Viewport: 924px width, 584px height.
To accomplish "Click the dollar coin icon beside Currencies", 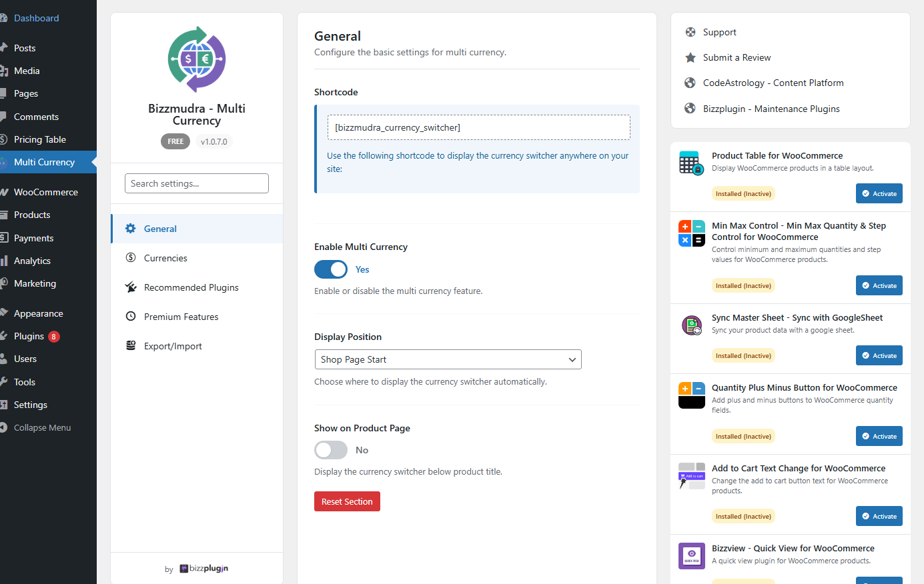I will coord(131,258).
